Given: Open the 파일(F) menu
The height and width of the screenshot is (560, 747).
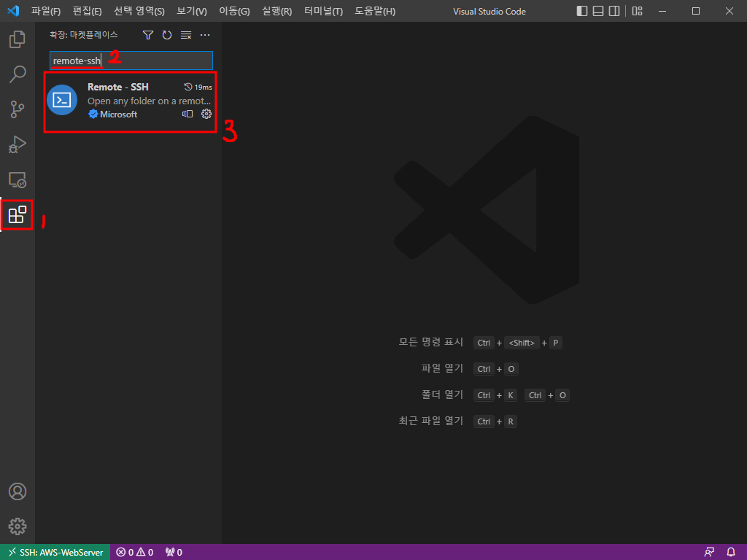Looking at the screenshot, I should (46, 11).
